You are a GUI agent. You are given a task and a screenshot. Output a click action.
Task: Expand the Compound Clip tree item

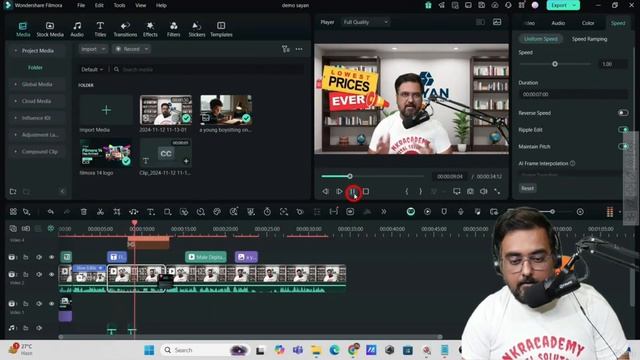click(x=16, y=151)
